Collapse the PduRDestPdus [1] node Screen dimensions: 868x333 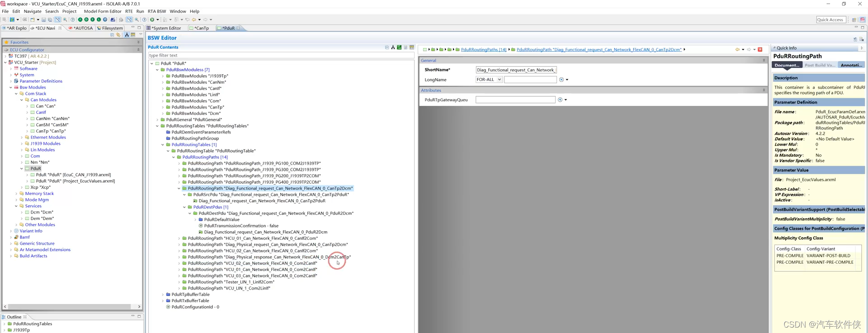[x=184, y=207]
